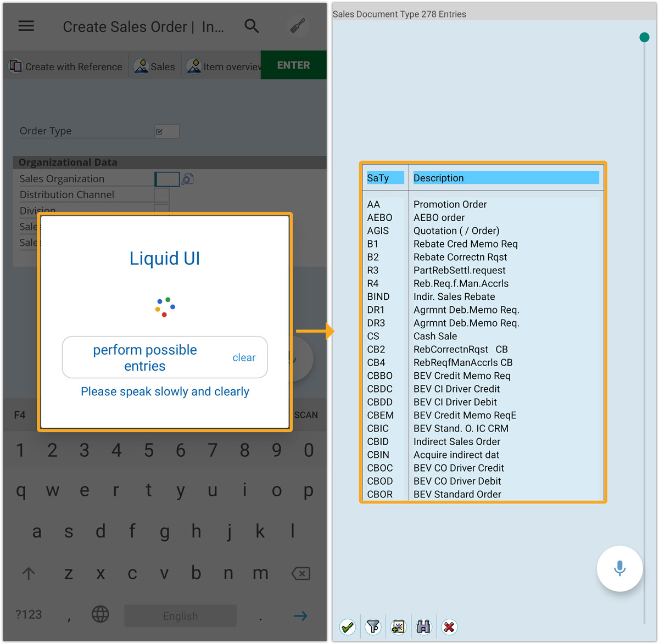Sort by the Description column header

point(505,178)
